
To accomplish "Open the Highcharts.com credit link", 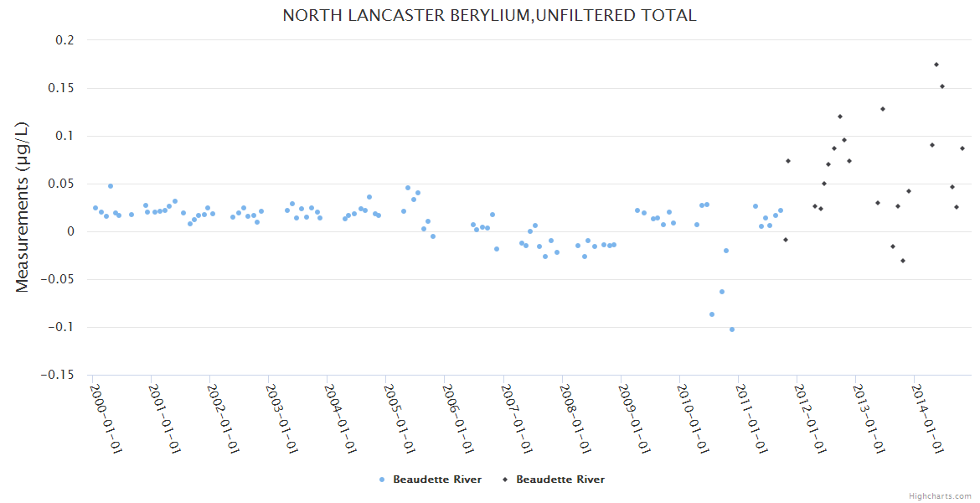I will click(940, 495).
